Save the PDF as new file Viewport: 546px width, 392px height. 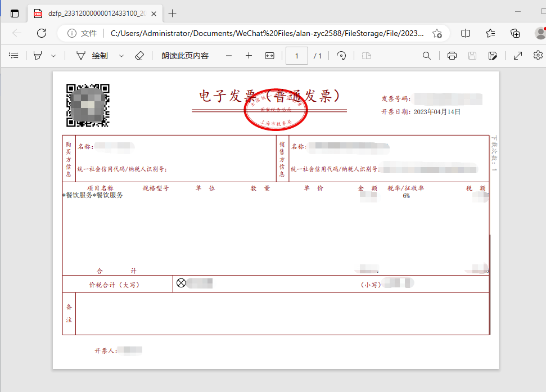[493, 56]
